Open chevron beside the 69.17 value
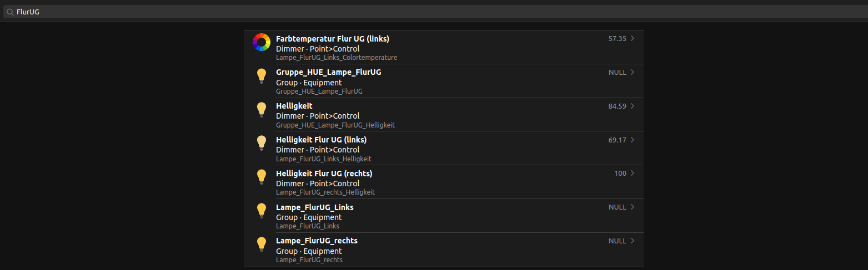Viewport: 868px width, 270px height. 633,140
